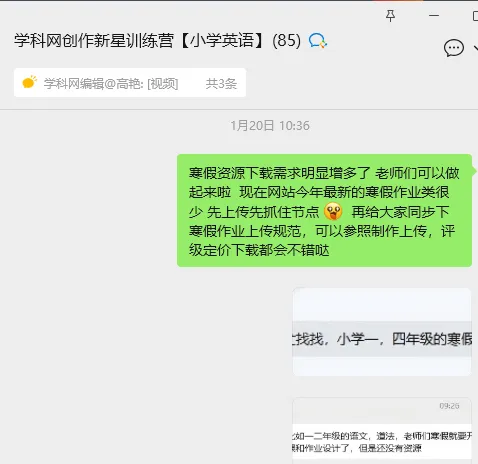The height and width of the screenshot is (464, 478).
Task: Expand the chevron next to chat icon
Action: point(476,49)
